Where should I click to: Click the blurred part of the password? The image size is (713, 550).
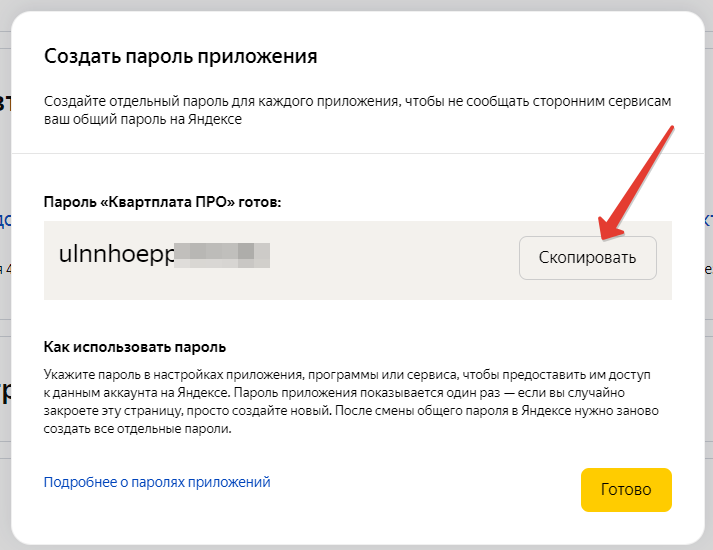[x=222, y=255]
